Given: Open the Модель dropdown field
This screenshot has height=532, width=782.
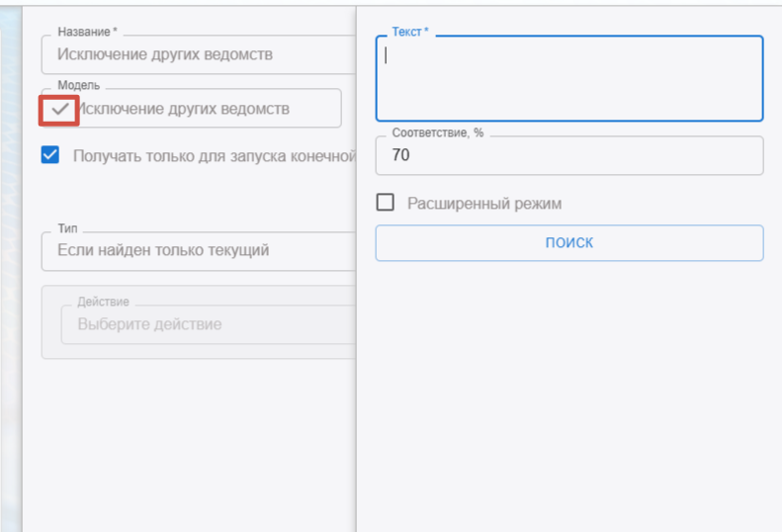Looking at the screenshot, I should (x=192, y=109).
